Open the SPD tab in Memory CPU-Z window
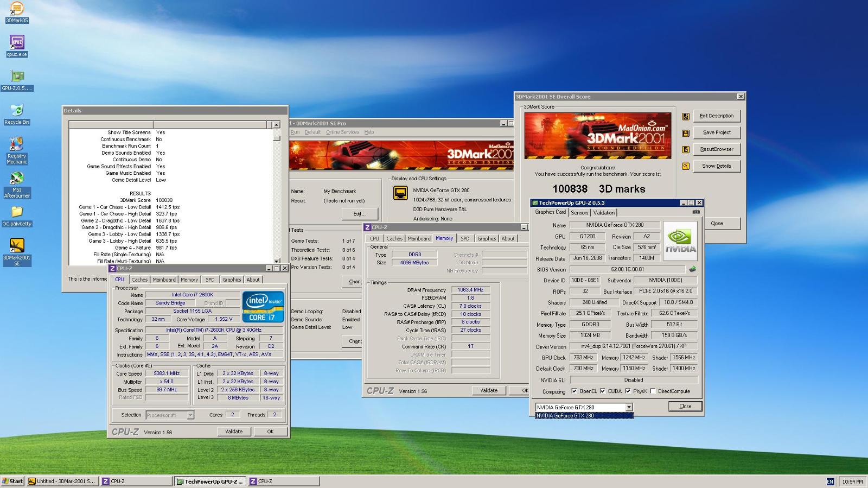 coord(465,239)
